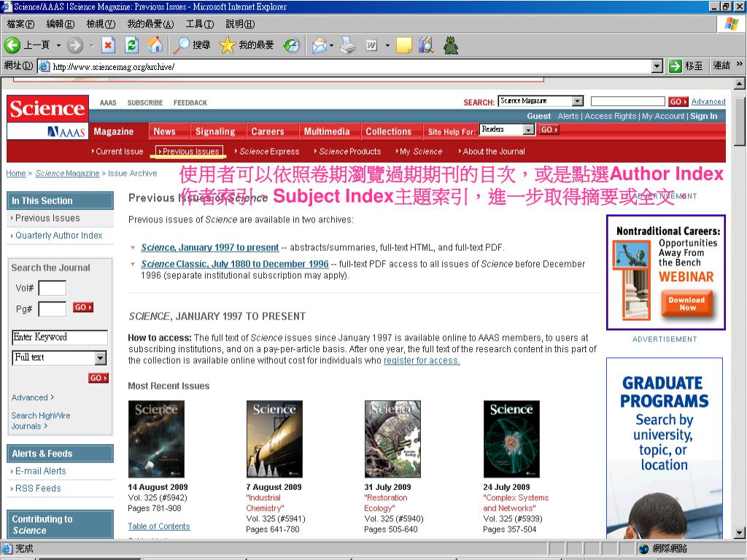The height and width of the screenshot is (560, 747).
Task: Click the RSS Feeds link
Action: click(38, 488)
